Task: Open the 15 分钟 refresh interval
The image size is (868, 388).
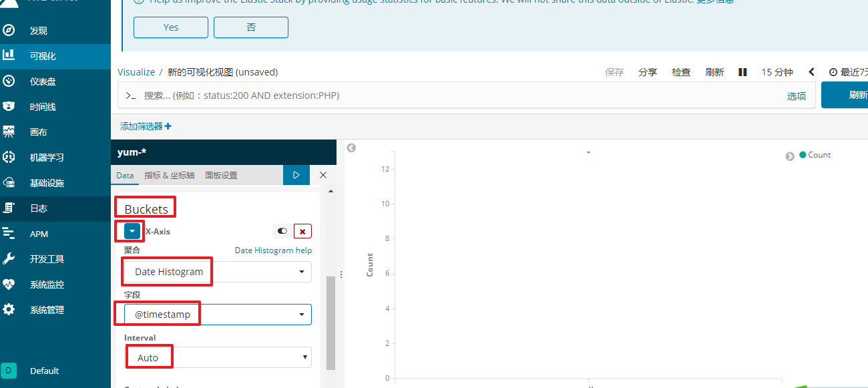Action: pos(777,72)
